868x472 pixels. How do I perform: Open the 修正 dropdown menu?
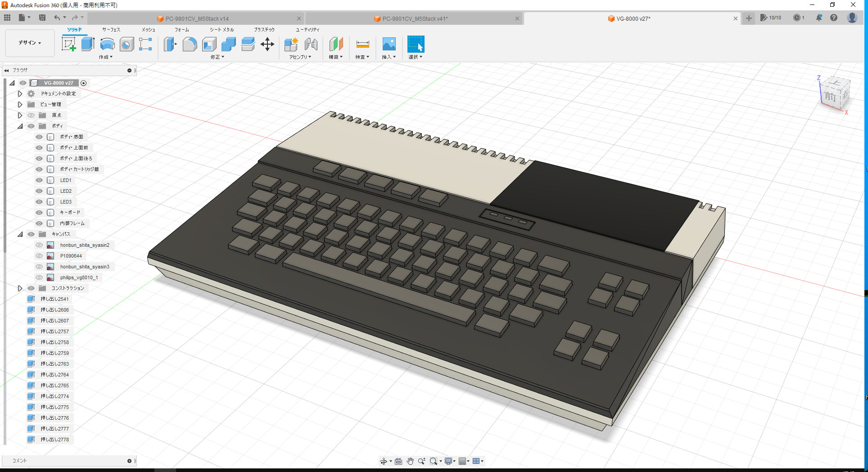pyautogui.click(x=217, y=57)
